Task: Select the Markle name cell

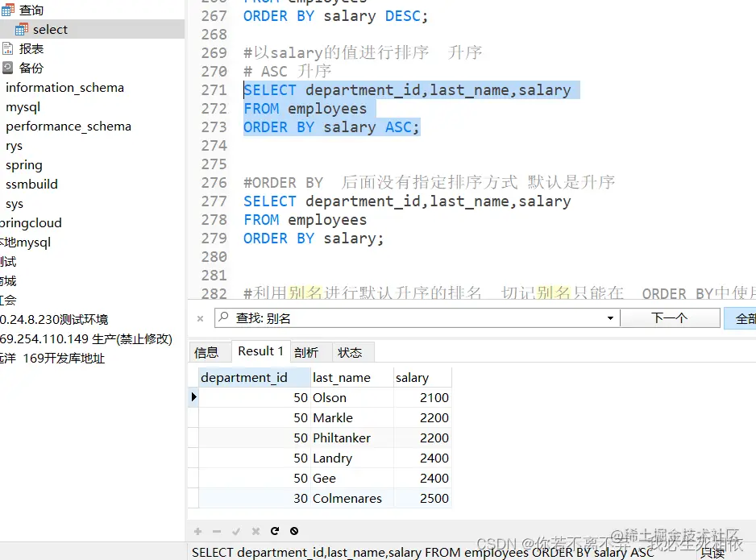Action: (352, 418)
